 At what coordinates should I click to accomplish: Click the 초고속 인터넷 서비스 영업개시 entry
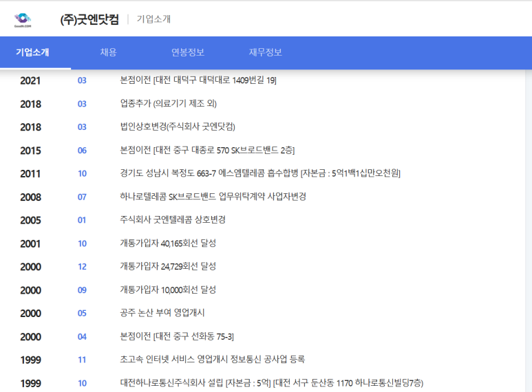coord(213,360)
